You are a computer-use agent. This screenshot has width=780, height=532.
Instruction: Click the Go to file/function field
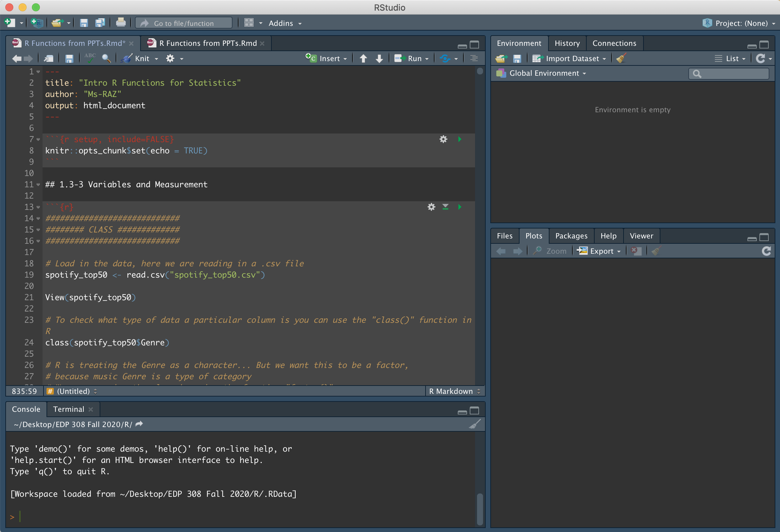click(x=184, y=23)
